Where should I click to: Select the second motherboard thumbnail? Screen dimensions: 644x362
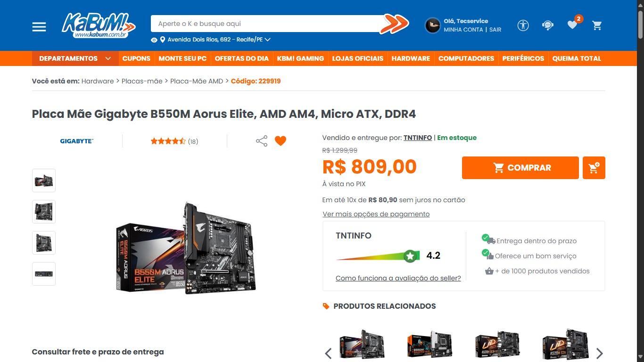44,212
